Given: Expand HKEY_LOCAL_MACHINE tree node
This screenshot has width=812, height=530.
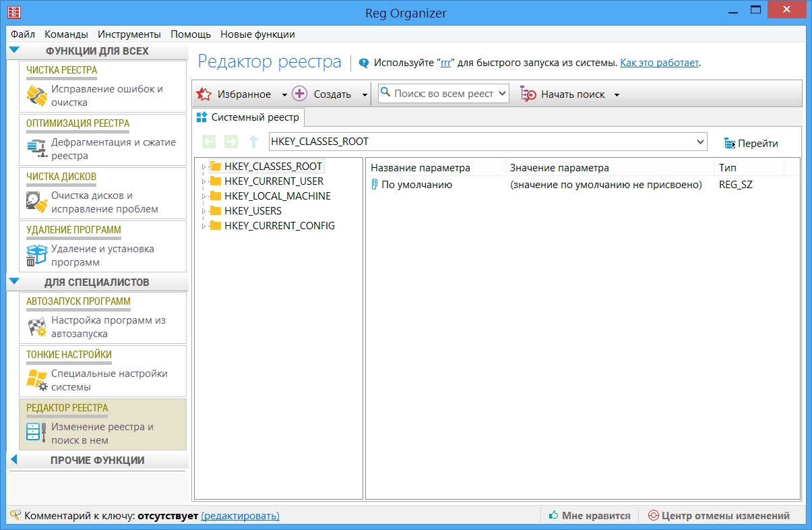Looking at the screenshot, I should [x=204, y=196].
